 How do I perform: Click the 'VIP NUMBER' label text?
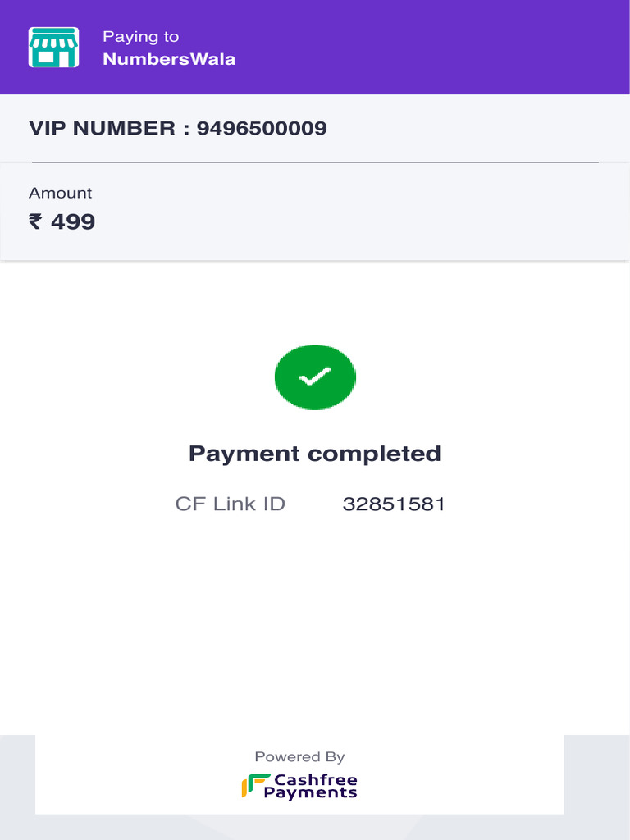click(102, 128)
